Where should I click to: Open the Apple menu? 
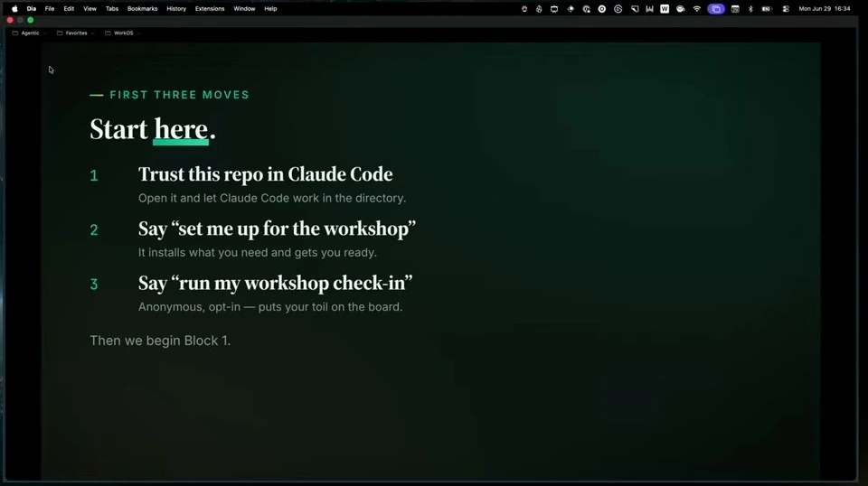pyautogui.click(x=15, y=9)
